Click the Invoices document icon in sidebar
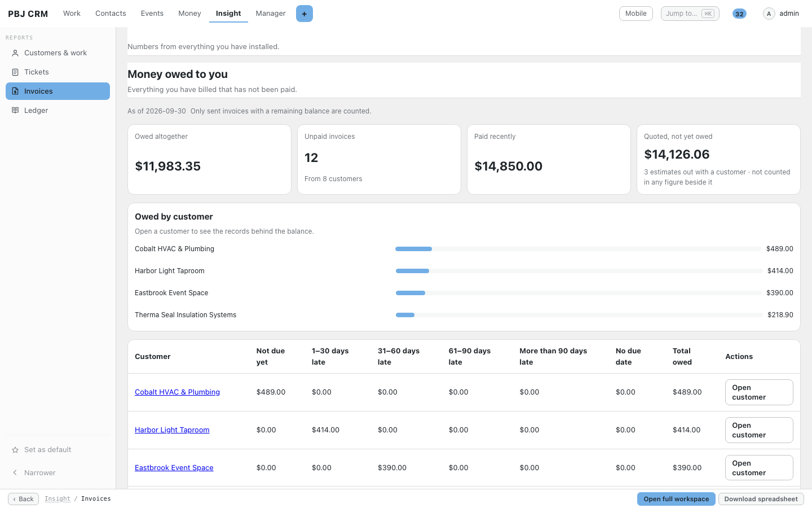Screen dimensions: 812x508 (x=15, y=91)
